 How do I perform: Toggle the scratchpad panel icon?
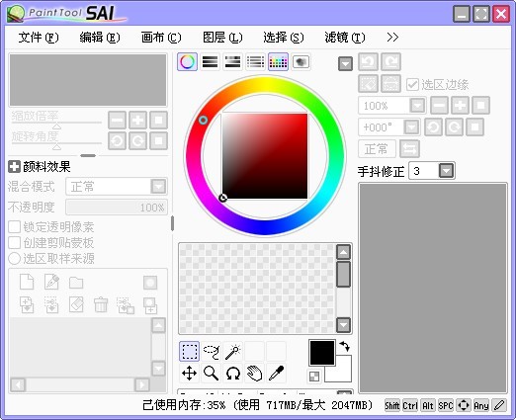point(301,61)
